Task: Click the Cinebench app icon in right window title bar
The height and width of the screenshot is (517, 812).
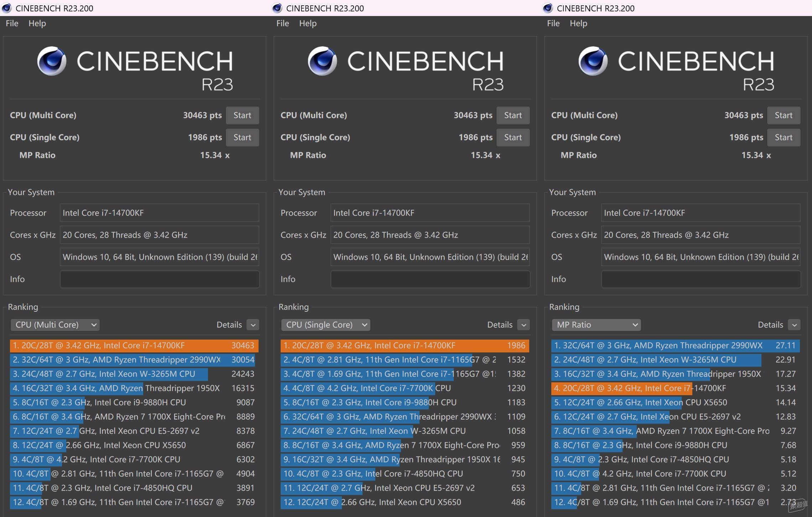Action: (x=548, y=8)
